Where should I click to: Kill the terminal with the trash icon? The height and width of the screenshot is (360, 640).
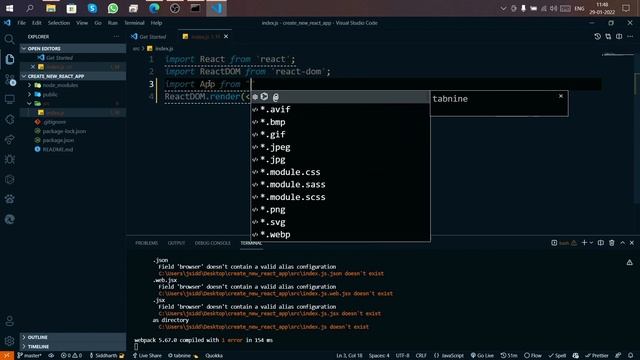(x=611, y=243)
